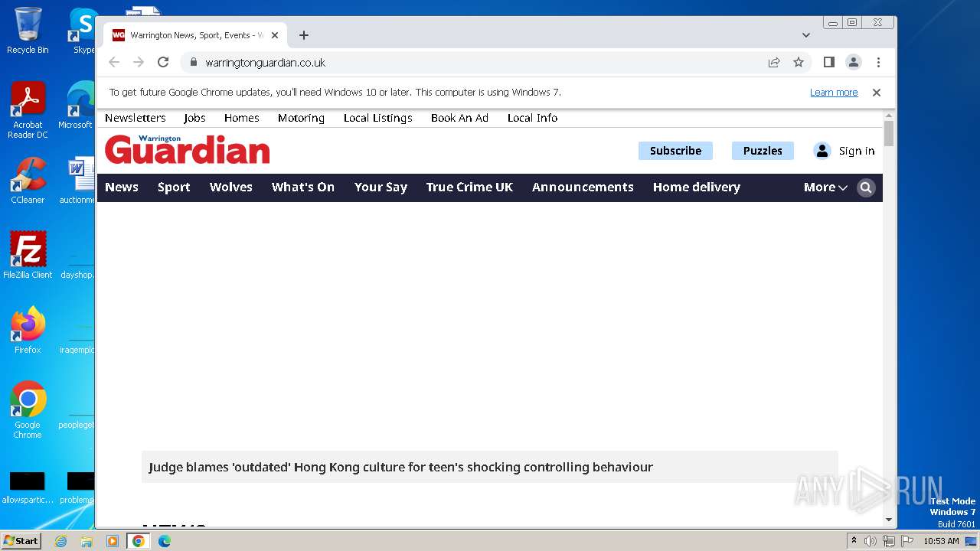This screenshot has height=551, width=980.
Task: Open Recycle Bin desktop icon
Action: click(28, 31)
